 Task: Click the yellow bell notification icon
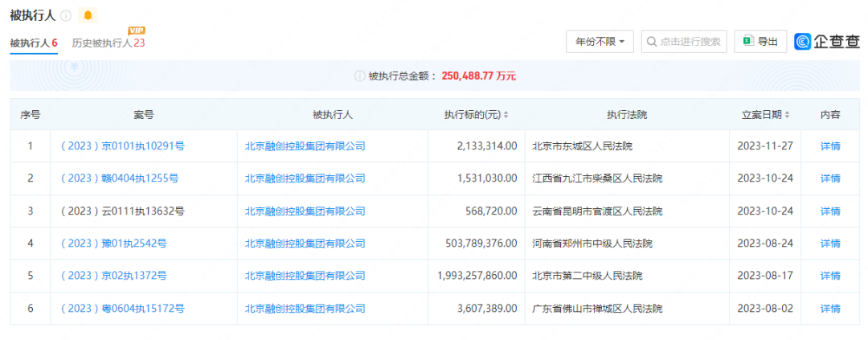click(x=88, y=16)
